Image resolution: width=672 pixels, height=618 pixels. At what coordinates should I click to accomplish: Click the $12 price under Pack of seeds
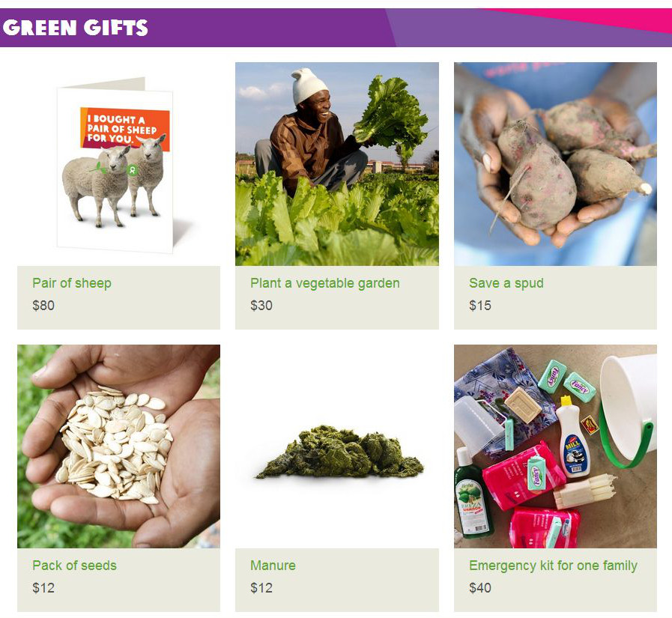(43, 587)
